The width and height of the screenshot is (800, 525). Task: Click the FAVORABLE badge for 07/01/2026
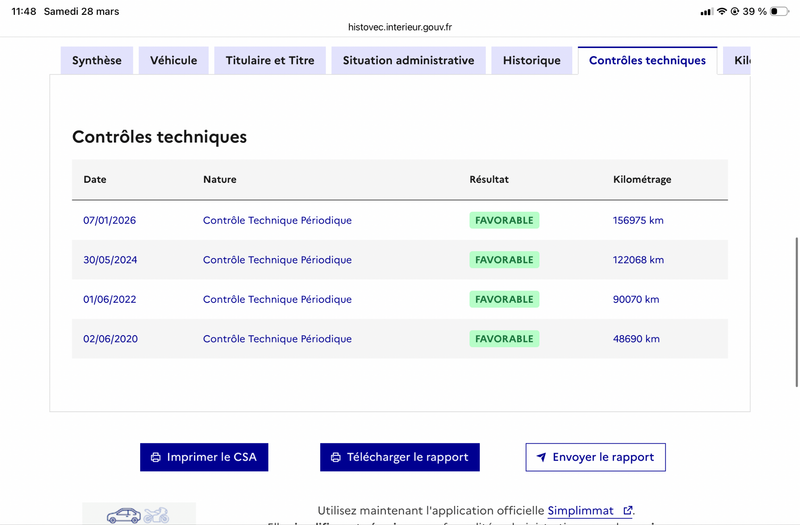[x=504, y=220]
